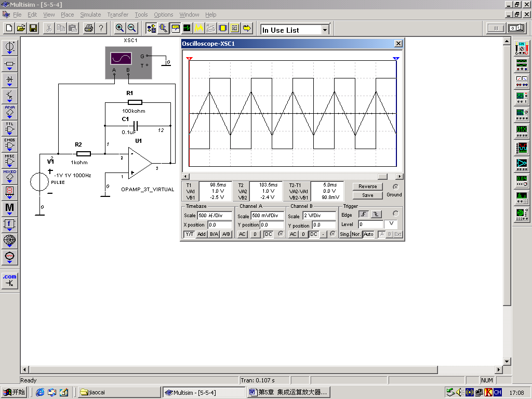The width and height of the screenshot is (532, 399).
Task: Click Channel A Scale 500 mV/Div field
Action: tap(268, 216)
